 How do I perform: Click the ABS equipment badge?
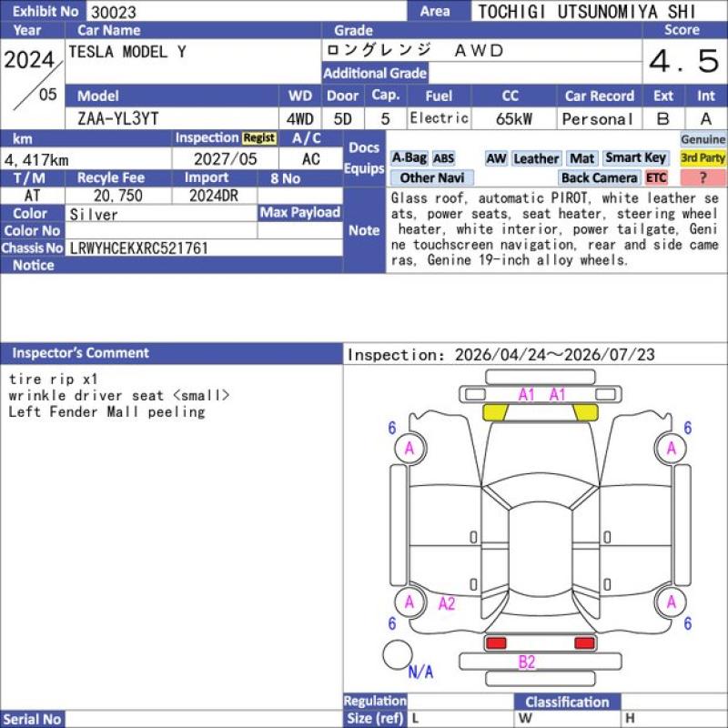[443, 158]
